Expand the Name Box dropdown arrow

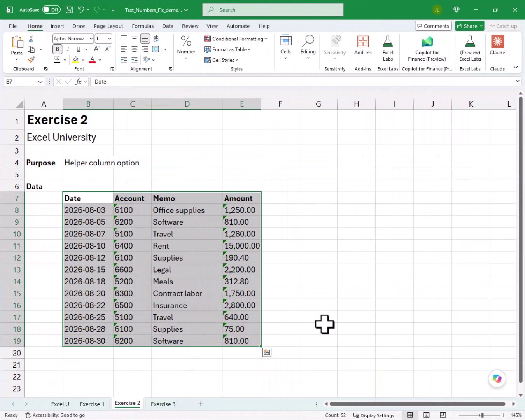(x=40, y=82)
